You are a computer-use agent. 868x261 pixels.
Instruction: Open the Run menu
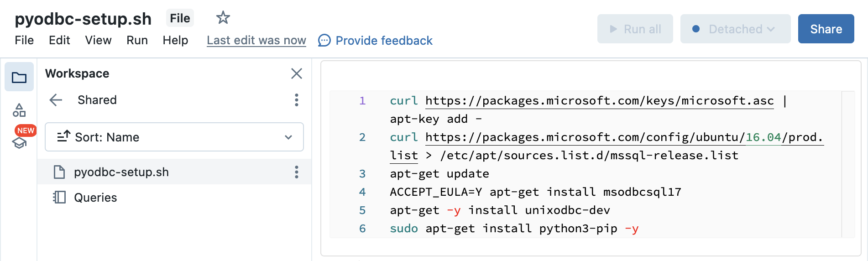(137, 41)
